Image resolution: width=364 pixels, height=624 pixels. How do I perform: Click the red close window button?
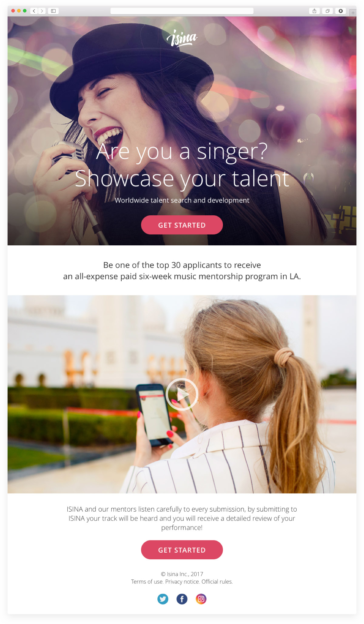coord(13,11)
